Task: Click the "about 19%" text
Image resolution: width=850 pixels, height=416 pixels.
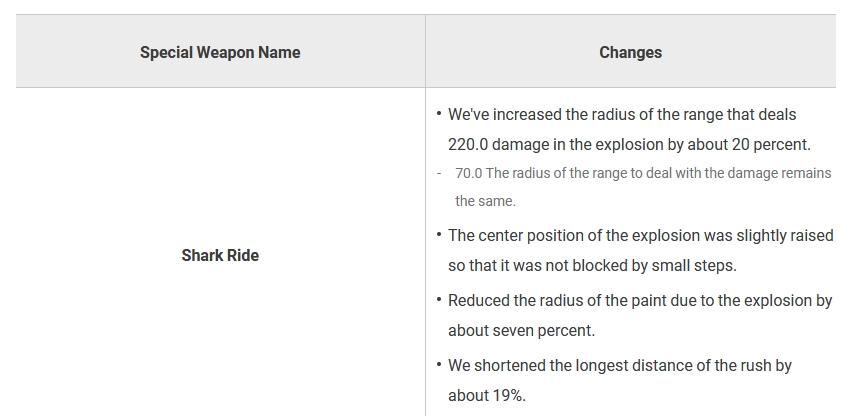Action: pos(486,396)
